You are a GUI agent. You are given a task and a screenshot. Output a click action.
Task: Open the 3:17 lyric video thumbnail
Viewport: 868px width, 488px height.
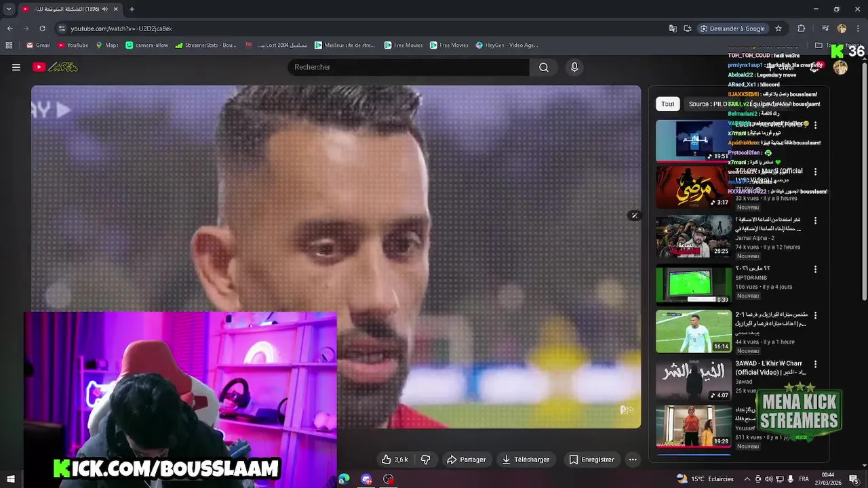tap(694, 187)
